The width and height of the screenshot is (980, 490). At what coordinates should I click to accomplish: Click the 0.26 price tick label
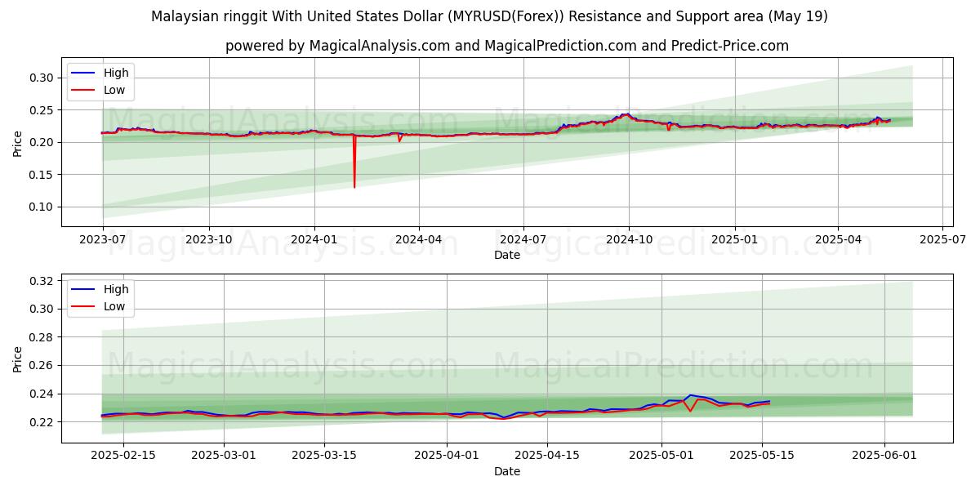coord(42,366)
